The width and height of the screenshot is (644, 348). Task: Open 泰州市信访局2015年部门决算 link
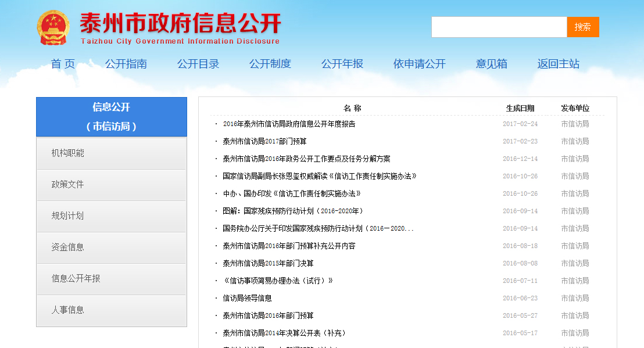(x=268, y=263)
